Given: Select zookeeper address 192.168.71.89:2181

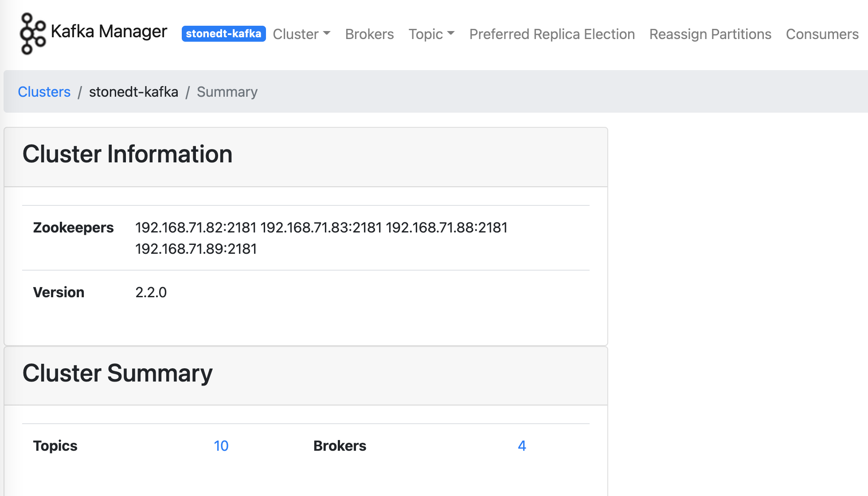Looking at the screenshot, I should (x=196, y=249).
